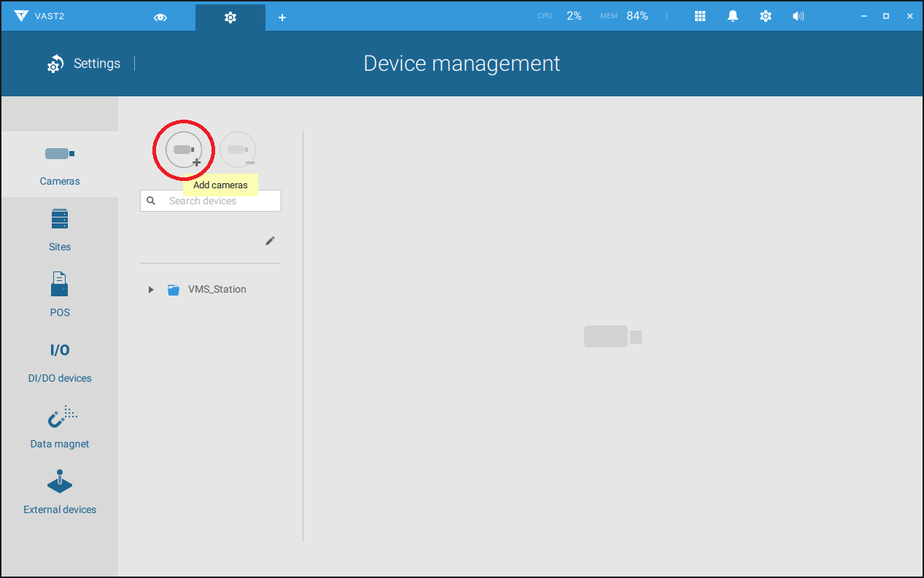Open the notifications bell icon
The height and width of the screenshot is (578, 924).
point(733,16)
